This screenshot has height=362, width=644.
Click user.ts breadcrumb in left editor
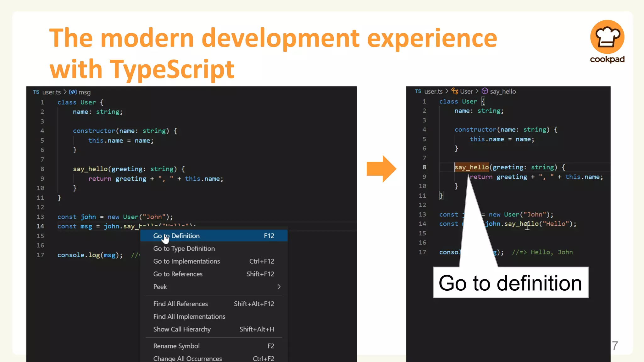[x=52, y=92]
